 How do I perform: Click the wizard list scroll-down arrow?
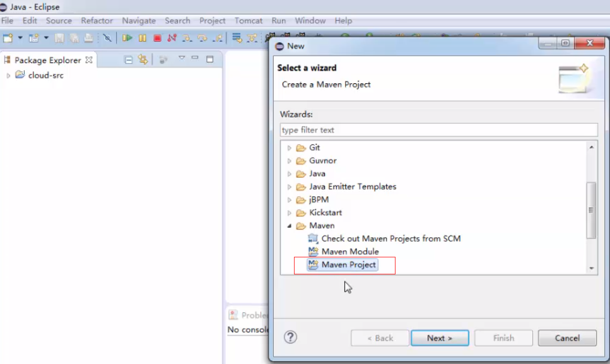(591, 268)
